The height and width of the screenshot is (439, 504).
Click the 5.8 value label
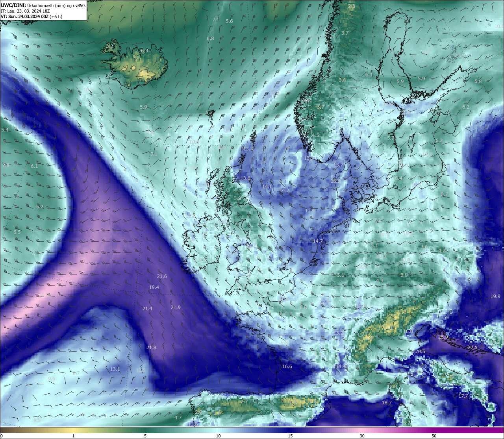[x=478, y=82]
